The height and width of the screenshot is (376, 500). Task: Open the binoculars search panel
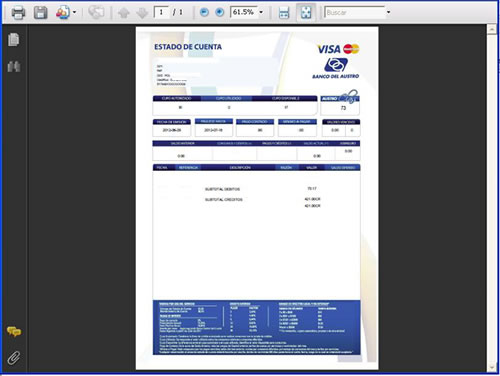pyautogui.click(x=14, y=66)
